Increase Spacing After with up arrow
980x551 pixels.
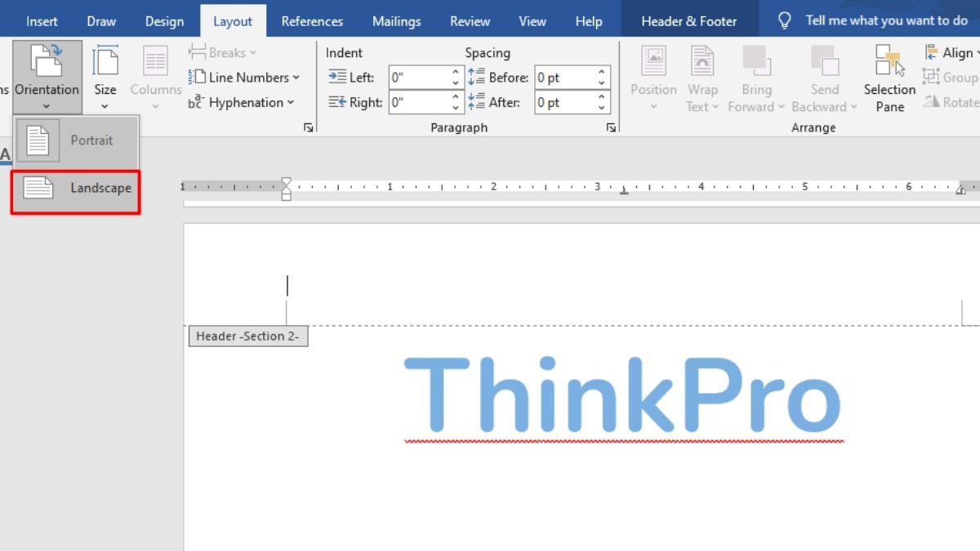point(603,96)
